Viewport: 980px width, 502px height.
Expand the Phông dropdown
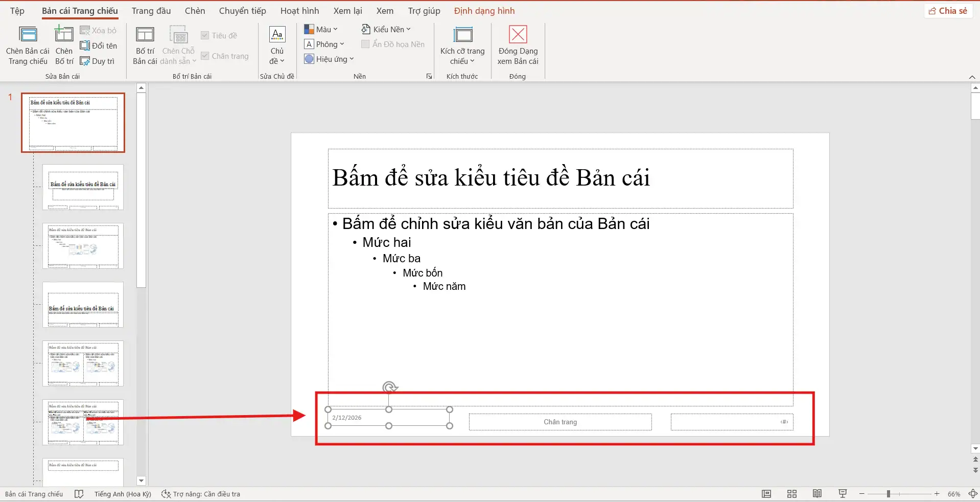coord(325,44)
